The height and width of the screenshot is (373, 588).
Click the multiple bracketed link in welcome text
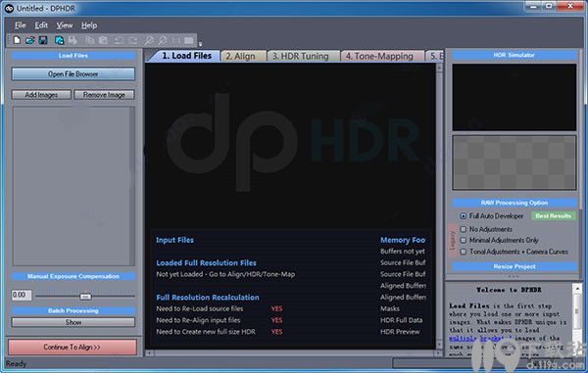point(480,338)
